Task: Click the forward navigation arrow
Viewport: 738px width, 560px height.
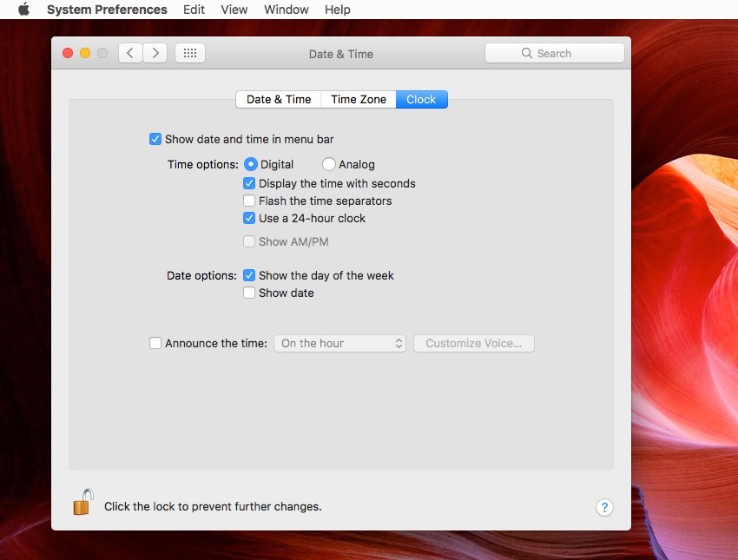Action: 155,53
